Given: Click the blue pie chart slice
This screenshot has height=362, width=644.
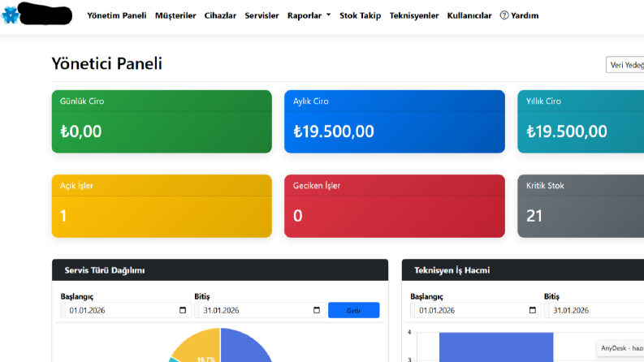Looking at the screenshot, I should (x=242, y=347).
